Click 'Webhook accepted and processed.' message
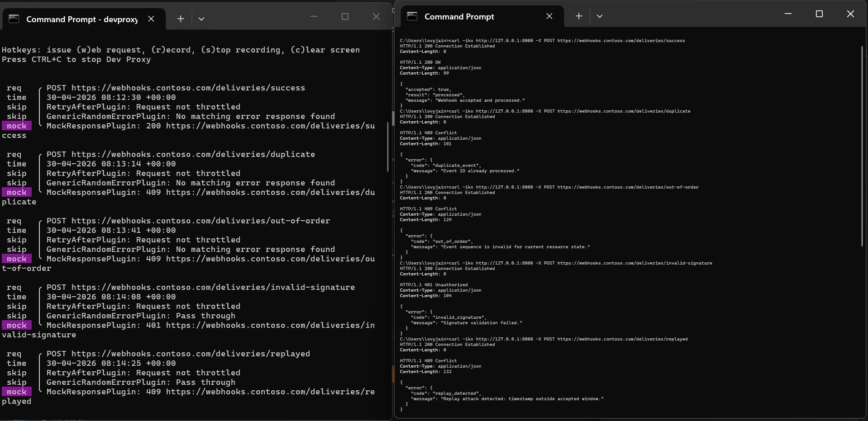Screen dimensions: 868x421 pyautogui.click(x=480, y=100)
